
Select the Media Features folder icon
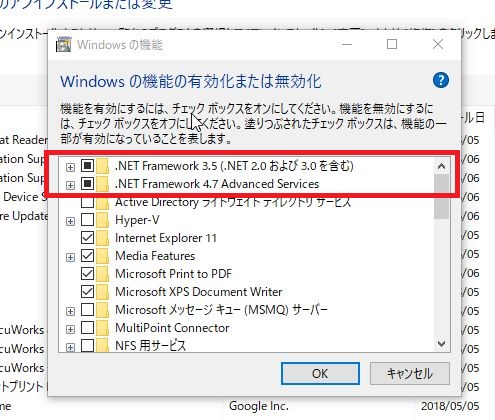coord(103,256)
